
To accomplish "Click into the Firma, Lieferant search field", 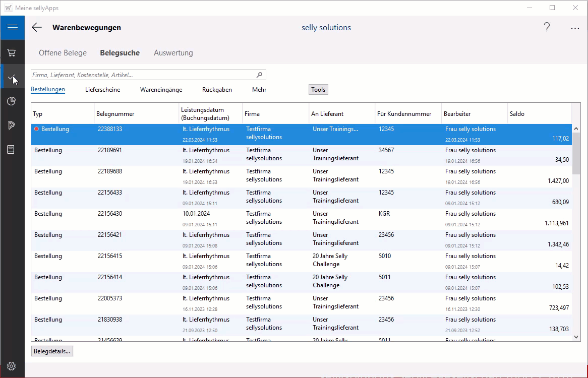I will point(141,75).
